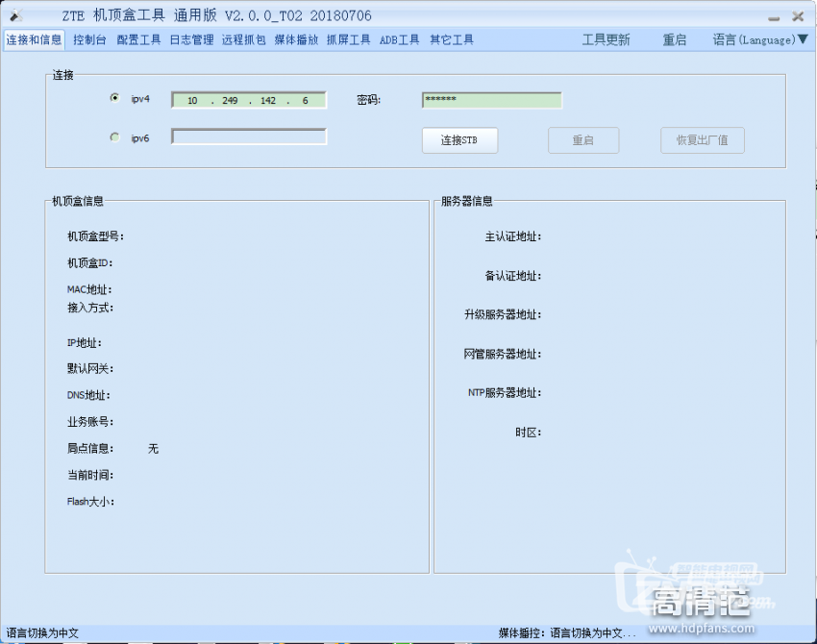Open the 远程抓包 tab

(x=243, y=39)
